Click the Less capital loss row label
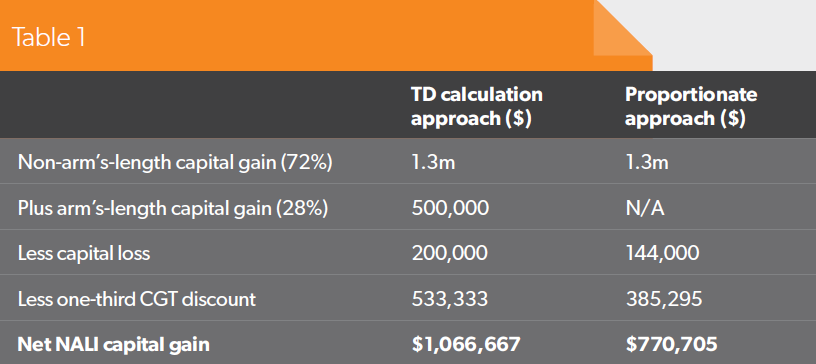The height and width of the screenshot is (364, 816). (84, 254)
